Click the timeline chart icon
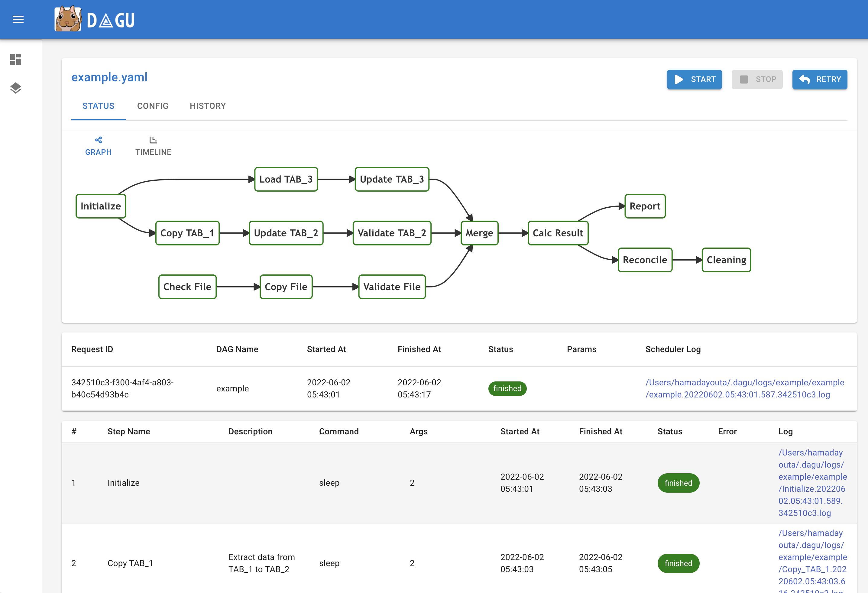The width and height of the screenshot is (868, 593). (x=153, y=140)
